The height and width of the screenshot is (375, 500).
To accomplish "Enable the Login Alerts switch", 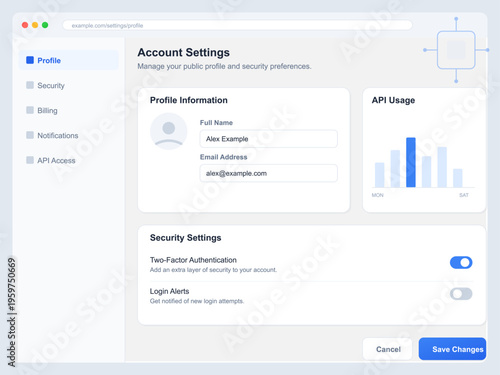I will [x=461, y=294].
